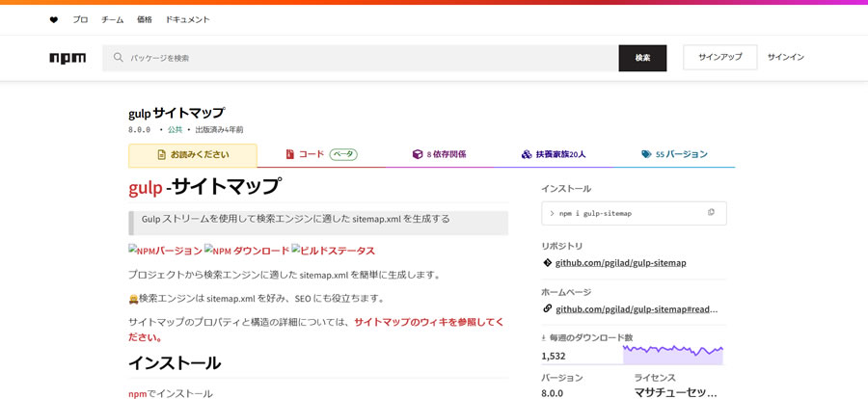Click the npm i gulp-sitemap command box
Screen dimensions: 868x399
(634, 213)
